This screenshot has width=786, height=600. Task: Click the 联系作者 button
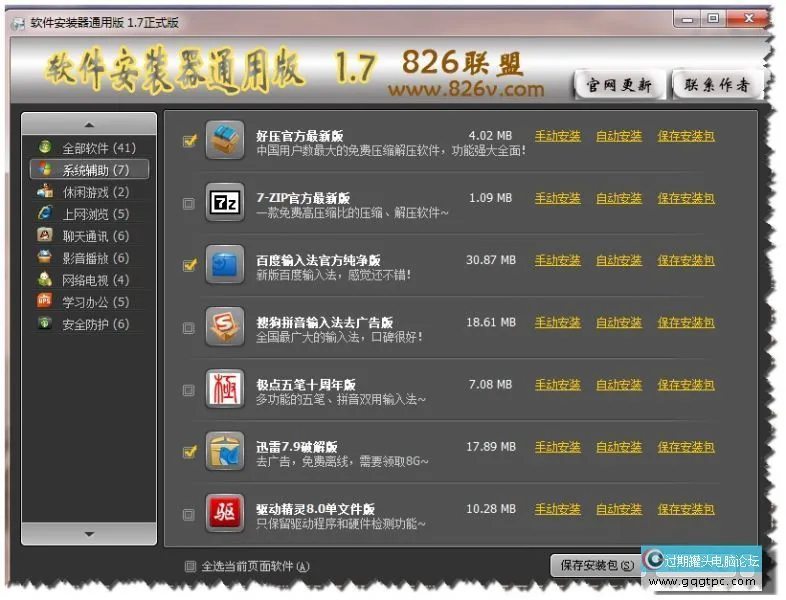coord(717,85)
